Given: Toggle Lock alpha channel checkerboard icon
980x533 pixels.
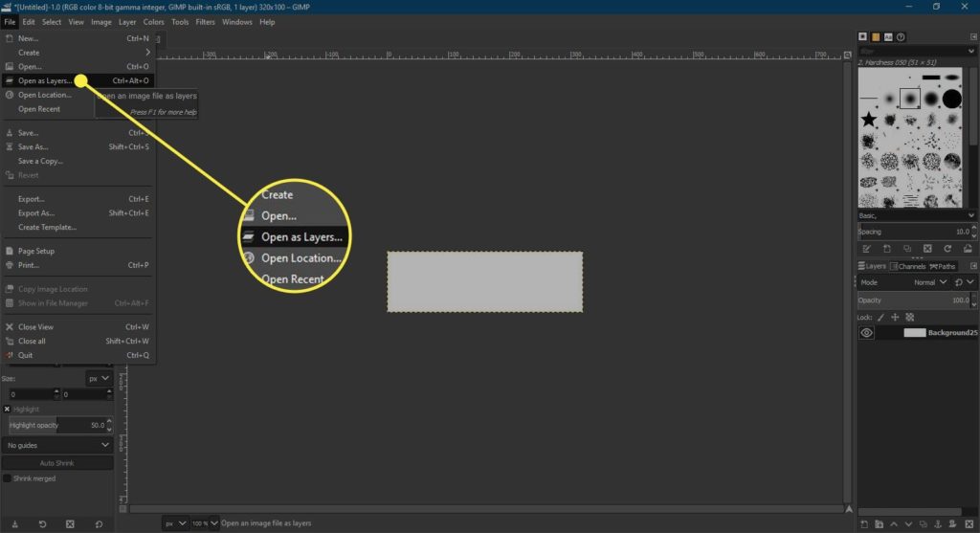Looking at the screenshot, I should pos(910,318).
